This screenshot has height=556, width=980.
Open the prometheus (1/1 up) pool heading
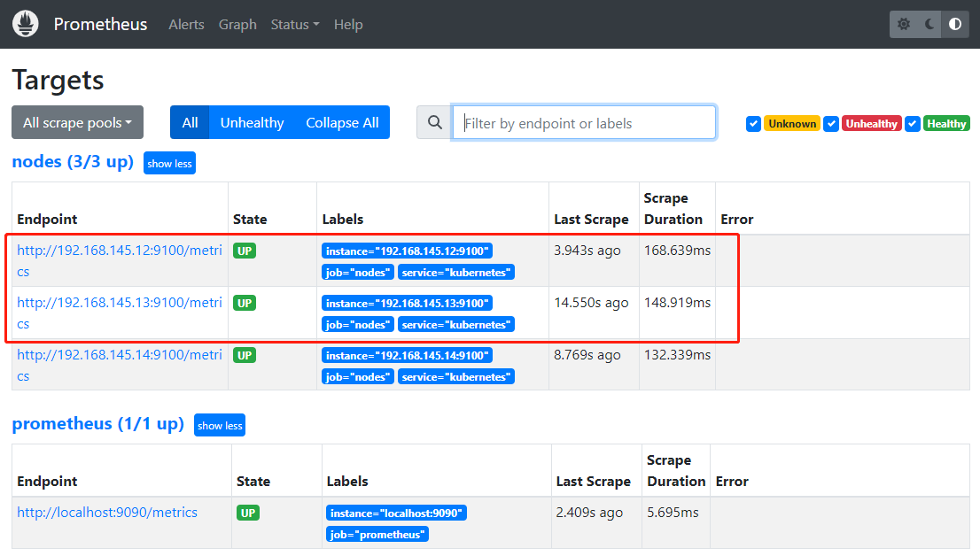[x=98, y=424]
